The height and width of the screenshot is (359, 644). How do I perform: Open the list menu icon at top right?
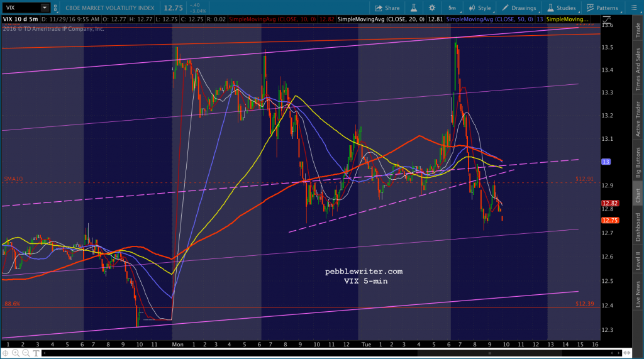click(x=634, y=8)
